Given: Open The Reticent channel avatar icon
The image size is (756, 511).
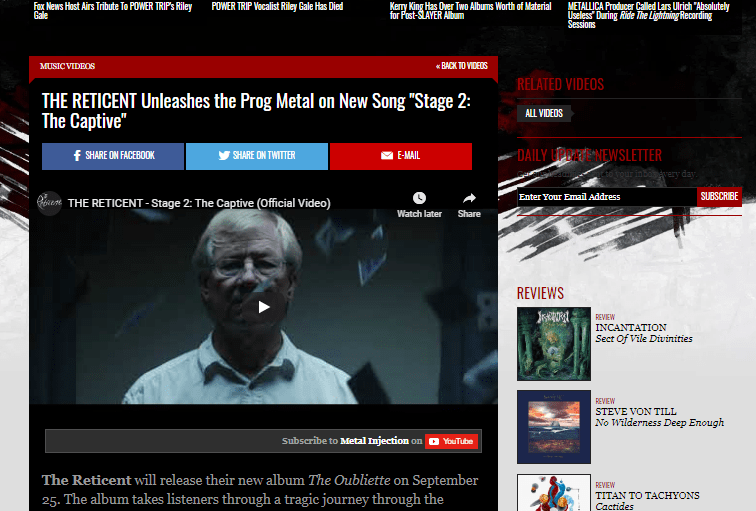Looking at the screenshot, I should coord(49,203).
